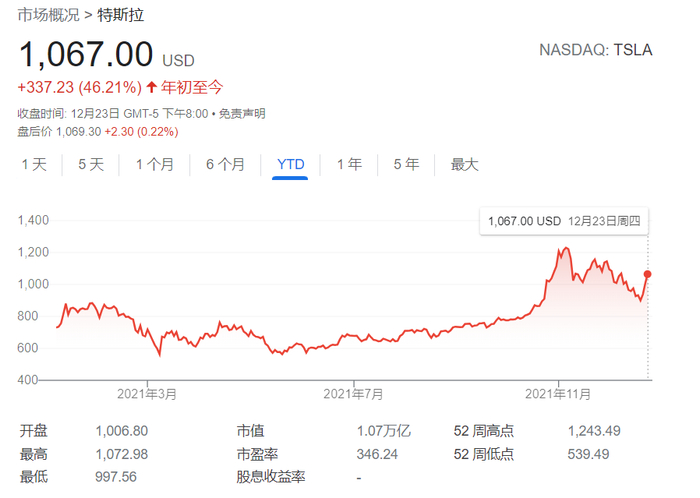Click the 市盈率 value 346.24
Screen dimensions: 700x498
377,454
